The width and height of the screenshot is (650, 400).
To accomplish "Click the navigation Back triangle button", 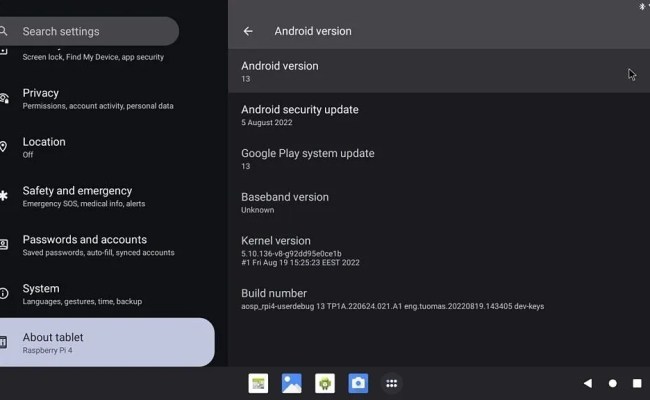I will [x=588, y=383].
